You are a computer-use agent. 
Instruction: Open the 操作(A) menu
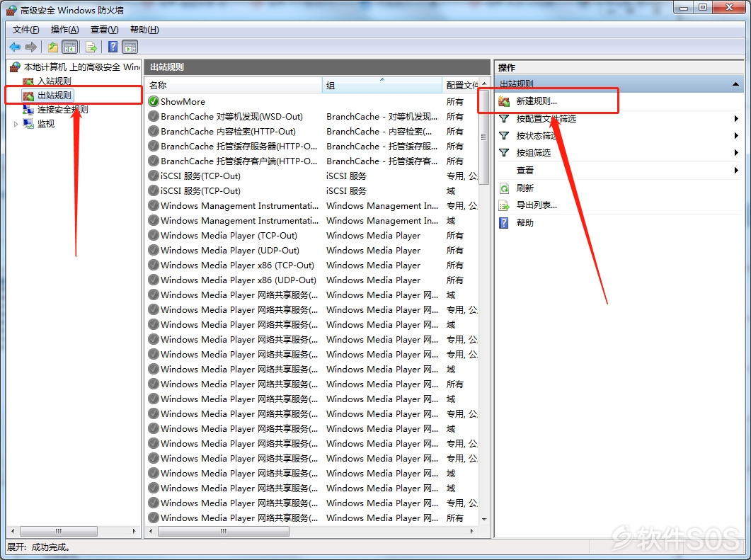pyautogui.click(x=64, y=30)
